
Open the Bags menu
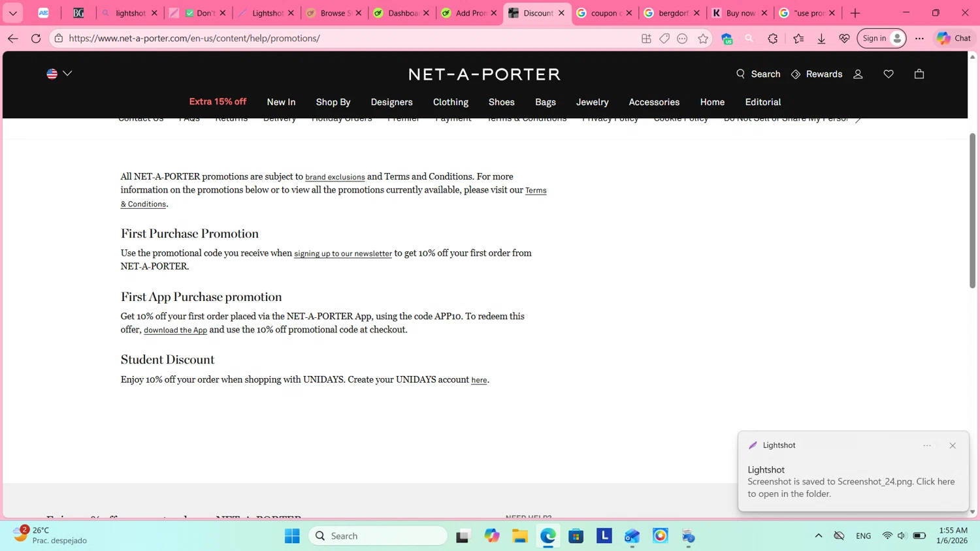tap(546, 102)
